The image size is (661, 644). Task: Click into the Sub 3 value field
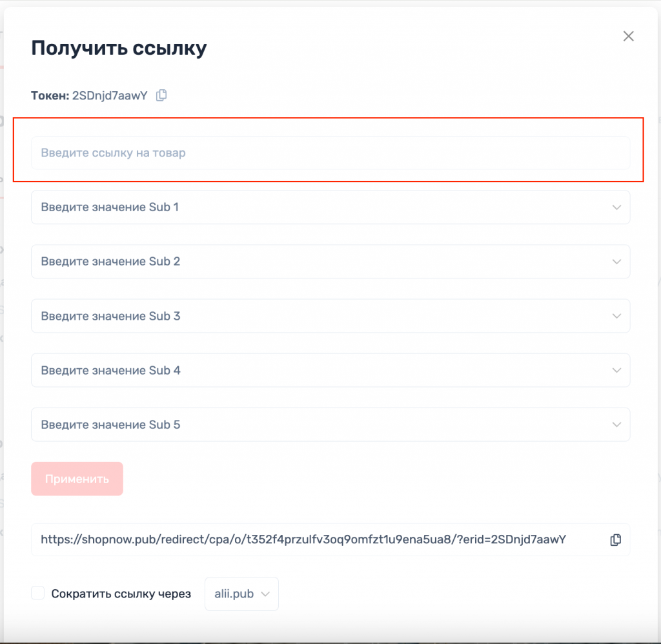tap(310, 316)
